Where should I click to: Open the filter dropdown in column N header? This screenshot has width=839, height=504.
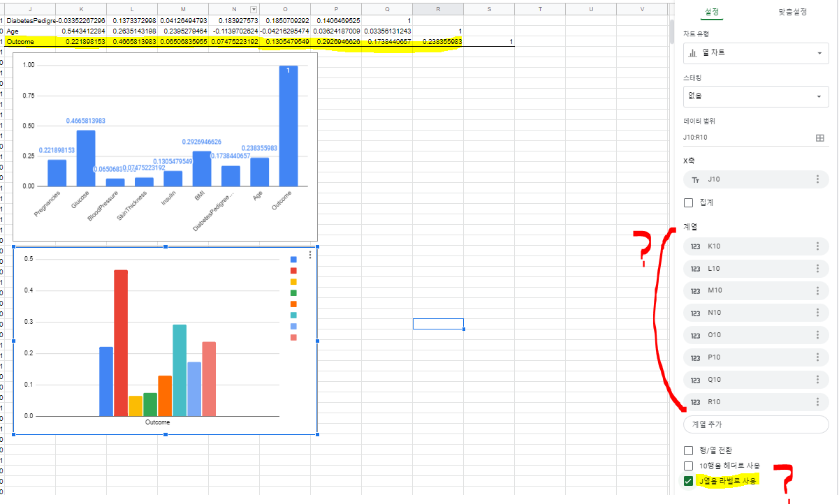tap(254, 9)
